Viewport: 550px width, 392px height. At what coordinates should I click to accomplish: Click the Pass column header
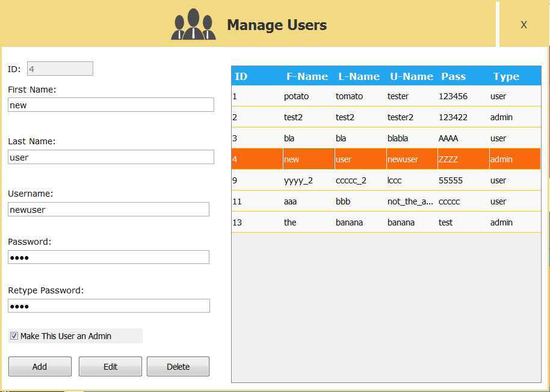click(453, 76)
